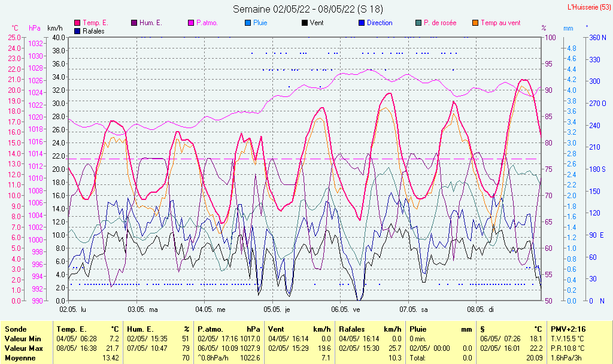Select the 'Rafales' legend label
The image size is (613, 364).
(93, 31)
